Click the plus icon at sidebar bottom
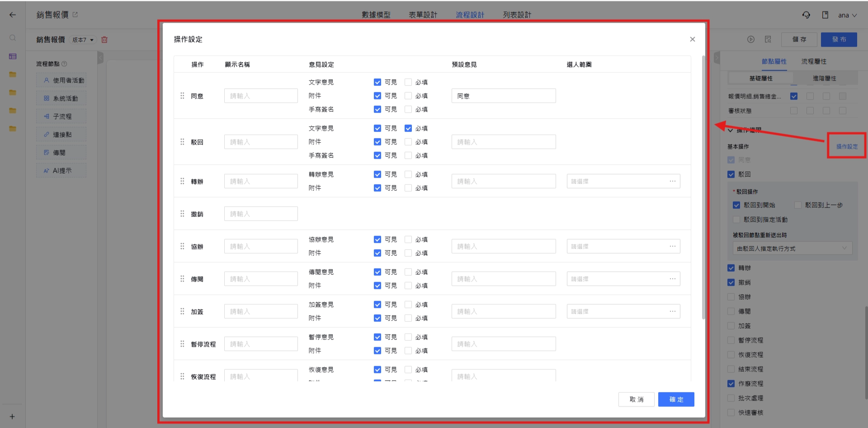This screenshot has height=428, width=868. [12, 417]
